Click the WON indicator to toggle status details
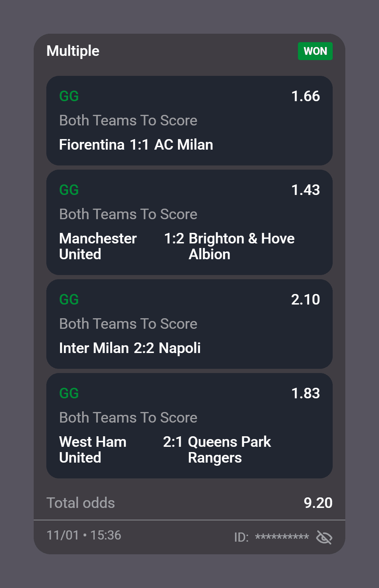This screenshot has height=588, width=379. pyautogui.click(x=315, y=51)
